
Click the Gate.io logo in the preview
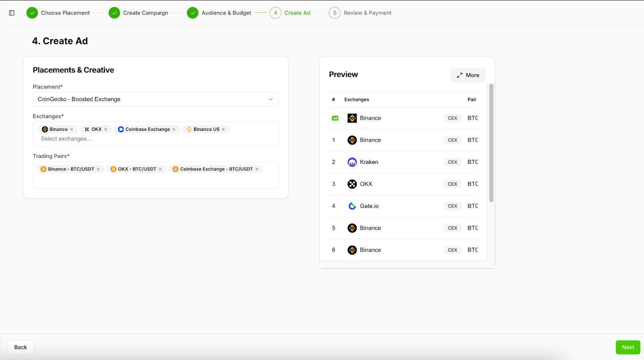coord(352,206)
